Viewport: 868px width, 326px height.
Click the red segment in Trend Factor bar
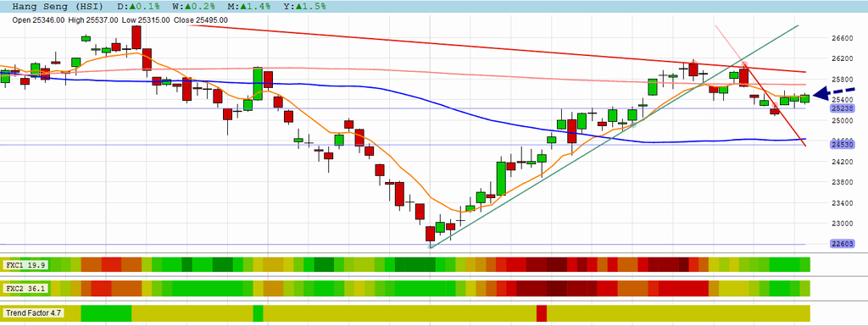(x=542, y=313)
